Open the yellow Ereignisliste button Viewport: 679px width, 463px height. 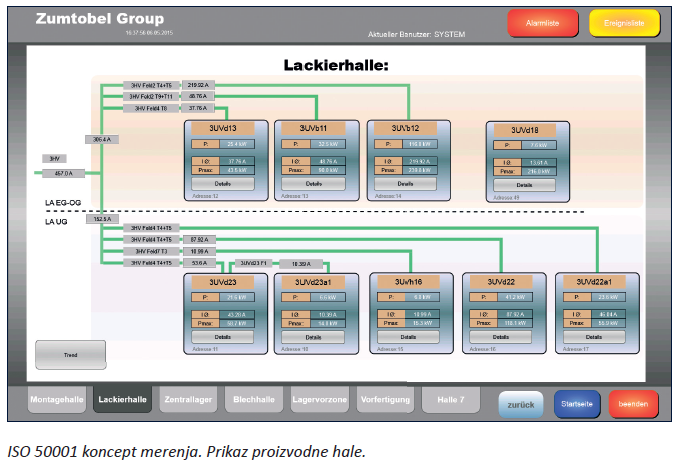tap(623, 22)
